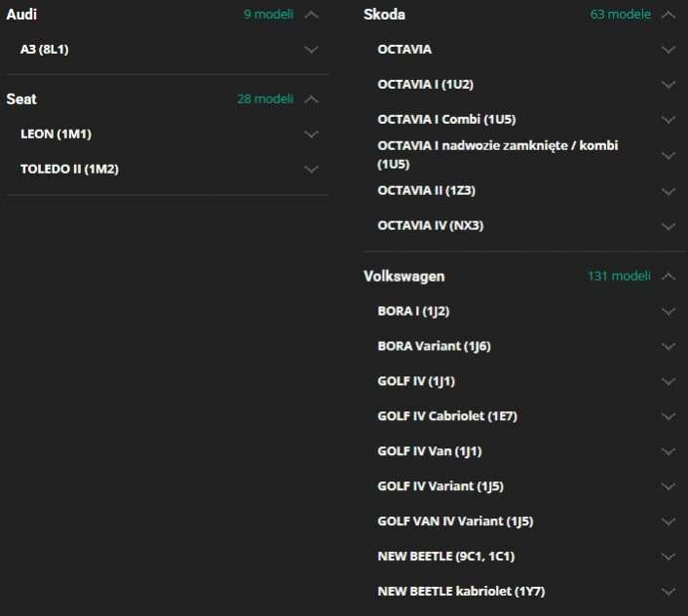Click the 28 modeli count for Seat
Screen dimensions: 688x616
[x=265, y=98]
